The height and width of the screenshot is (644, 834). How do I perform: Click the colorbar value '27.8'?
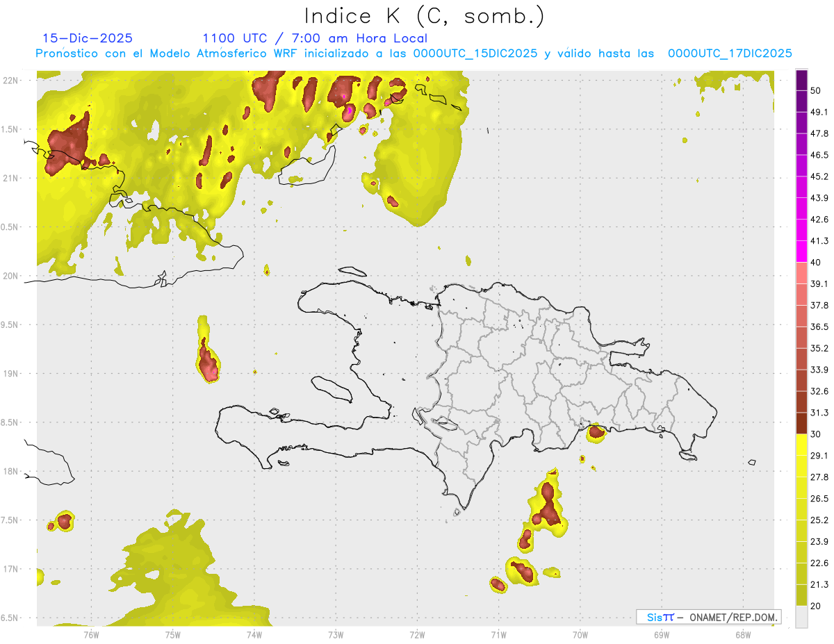[x=819, y=477]
